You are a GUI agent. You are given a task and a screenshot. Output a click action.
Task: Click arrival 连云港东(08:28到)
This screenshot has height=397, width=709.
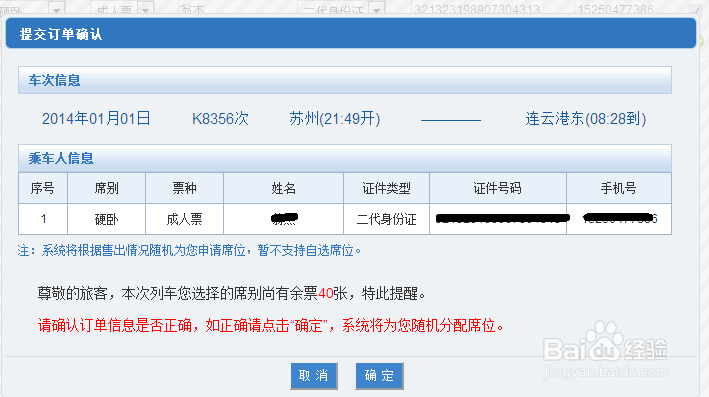point(586,118)
